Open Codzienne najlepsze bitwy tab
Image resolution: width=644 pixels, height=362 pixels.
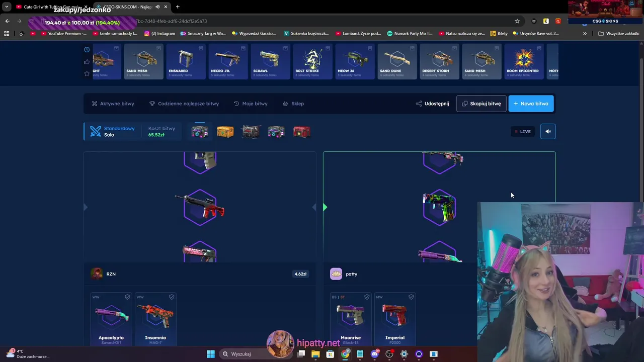[x=184, y=104]
